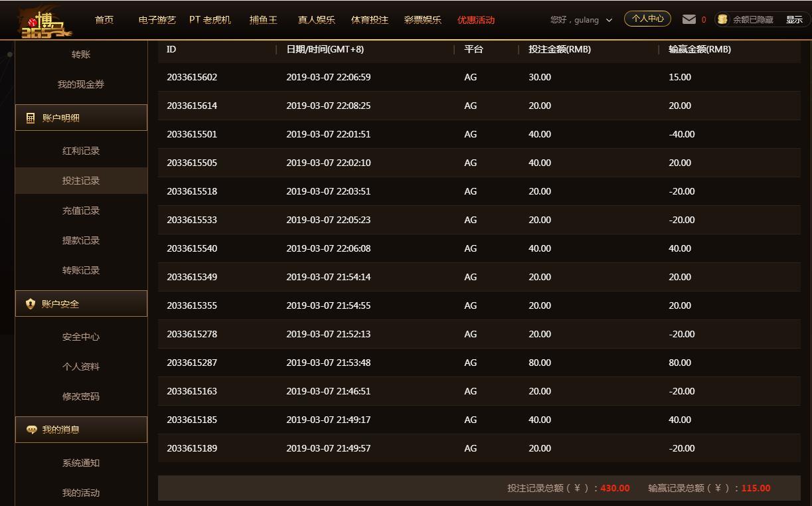
Task: Select bet ID 2033615533
Action: (x=192, y=220)
